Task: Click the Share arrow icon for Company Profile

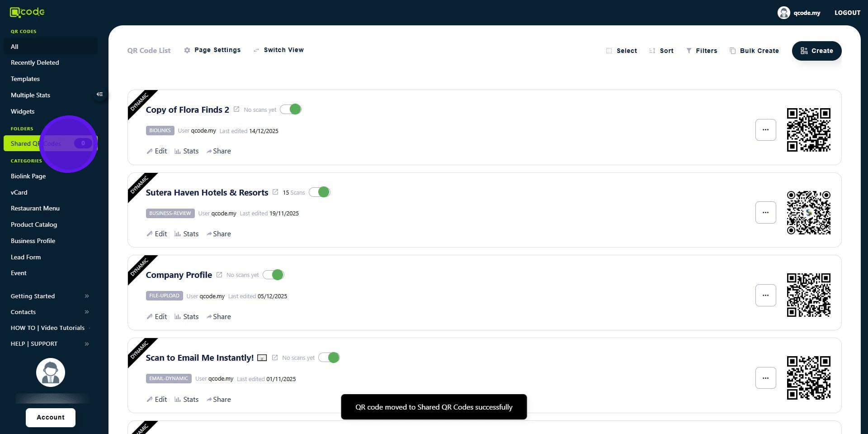Action: click(x=209, y=317)
